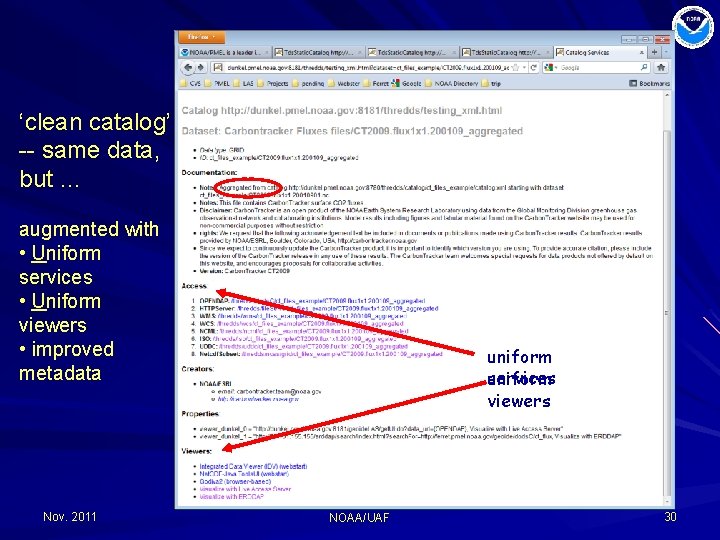720x540 pixels.
Task: Click the scrollbar up arrow
Action: click(667, 96)
